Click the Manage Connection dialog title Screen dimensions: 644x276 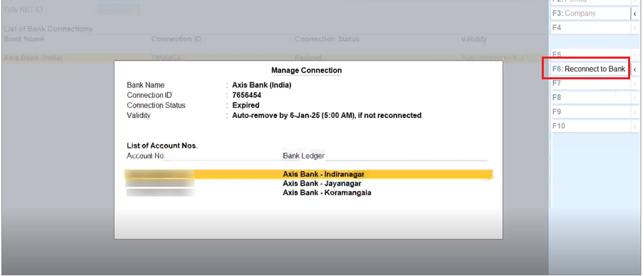(306, 70)
